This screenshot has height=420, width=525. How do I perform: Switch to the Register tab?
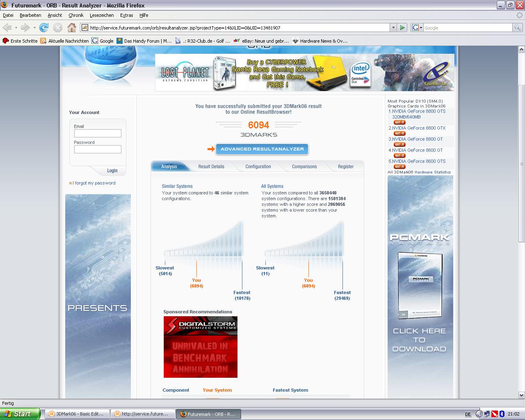[x=346, y=167]
